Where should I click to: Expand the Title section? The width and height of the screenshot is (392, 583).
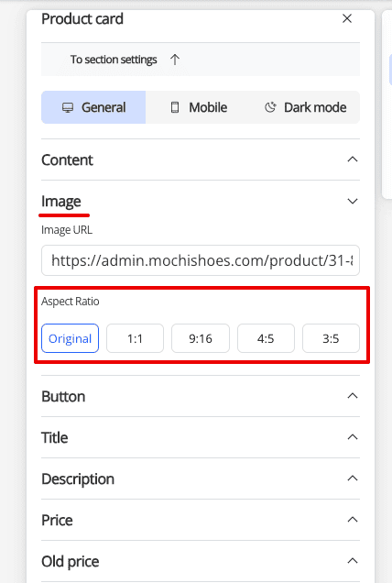tap(201, 437)
